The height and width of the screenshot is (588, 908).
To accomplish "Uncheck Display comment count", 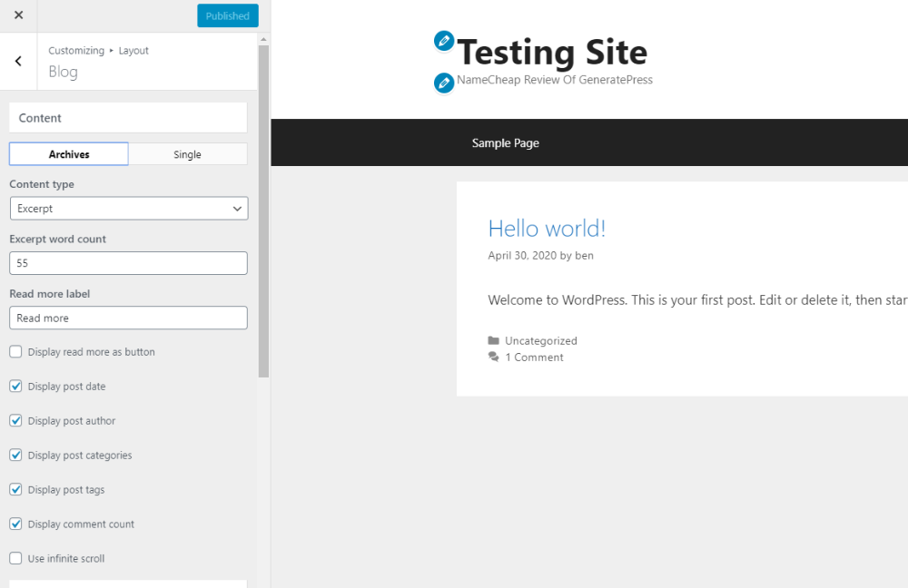I will 15,524.
